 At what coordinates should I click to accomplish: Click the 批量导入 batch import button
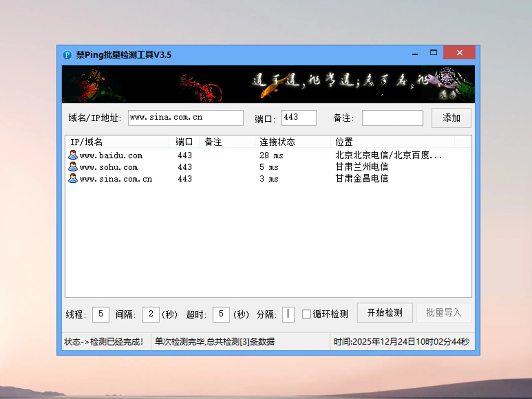coord(444,313)
